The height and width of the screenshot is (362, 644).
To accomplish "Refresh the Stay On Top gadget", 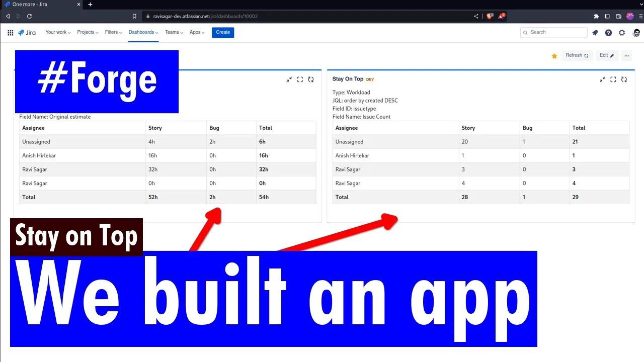I will point(624,79).
